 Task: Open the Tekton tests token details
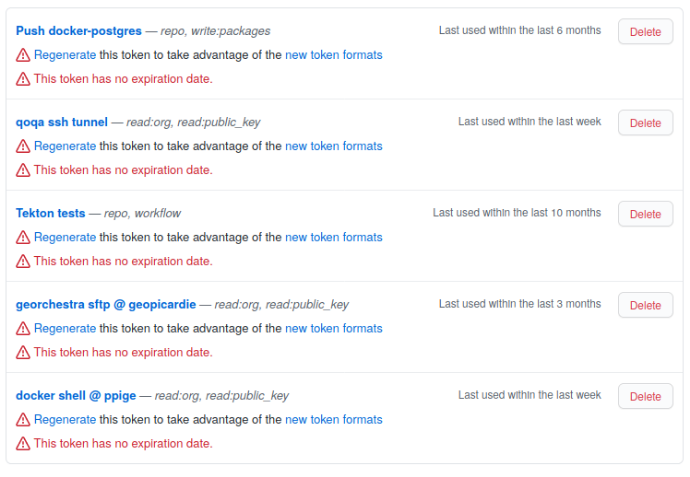tap(50, 213)
